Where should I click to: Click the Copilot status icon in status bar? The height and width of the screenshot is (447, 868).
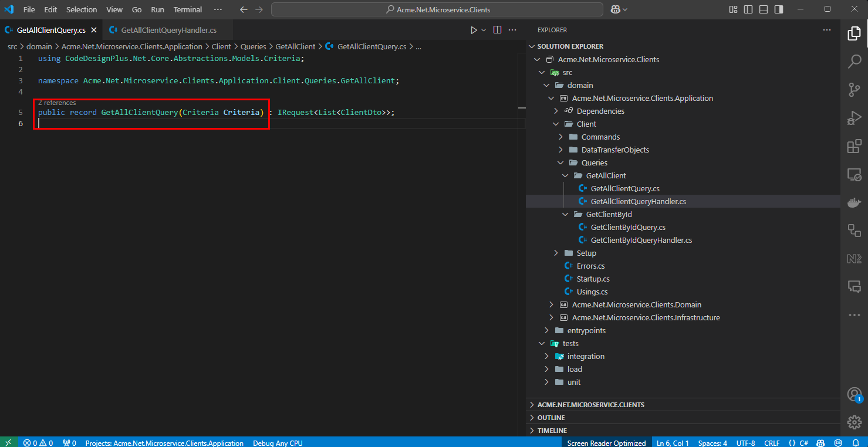tap(820, 442)
